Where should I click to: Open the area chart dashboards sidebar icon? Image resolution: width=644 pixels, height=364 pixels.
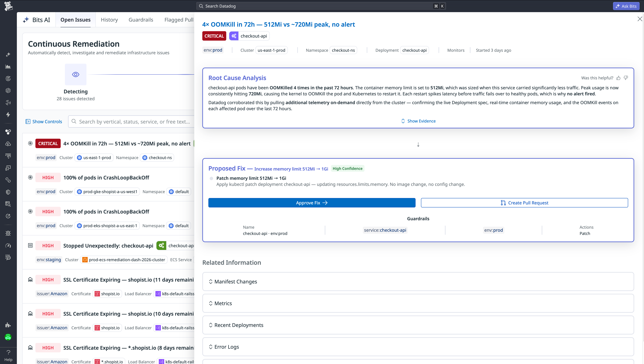point(8,67)
